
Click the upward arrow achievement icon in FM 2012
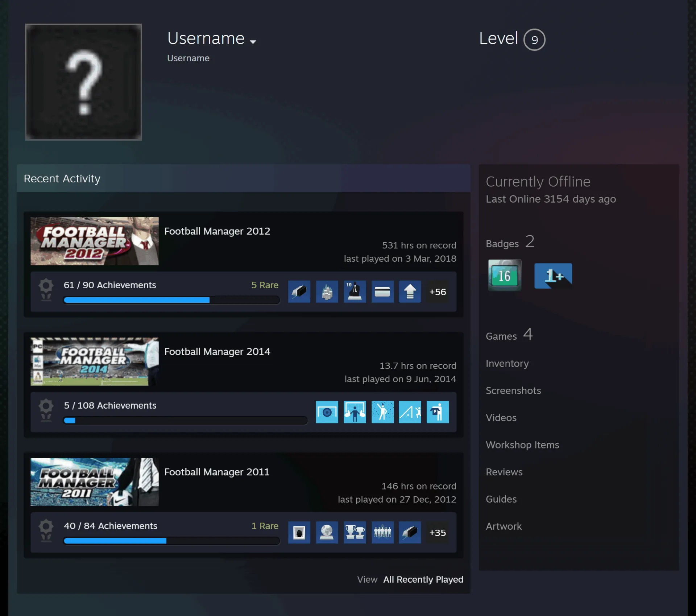click(x=410, y=292)
